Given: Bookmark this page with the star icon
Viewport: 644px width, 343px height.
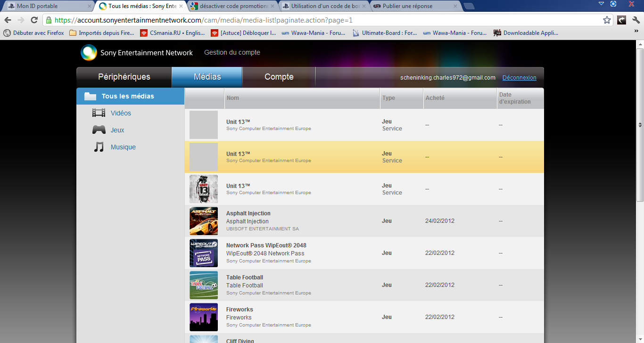Looking at the screenshot, I should 607,20.
